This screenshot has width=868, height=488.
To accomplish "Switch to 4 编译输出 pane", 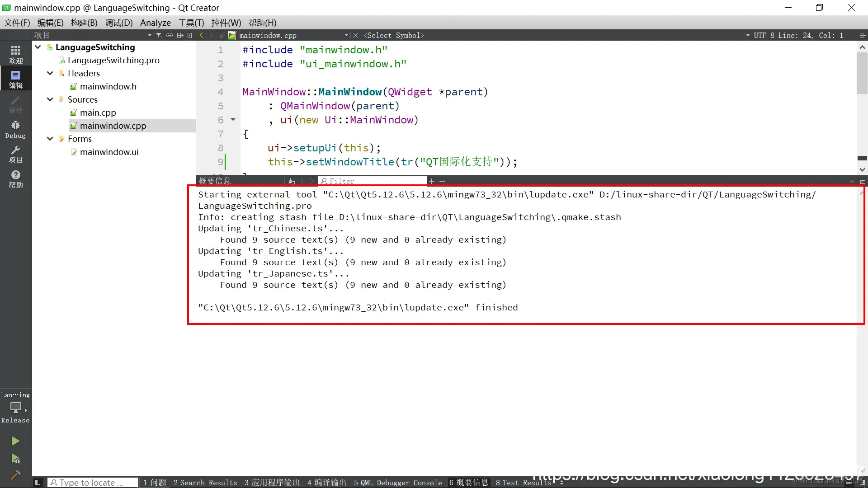I will (327, 483).
